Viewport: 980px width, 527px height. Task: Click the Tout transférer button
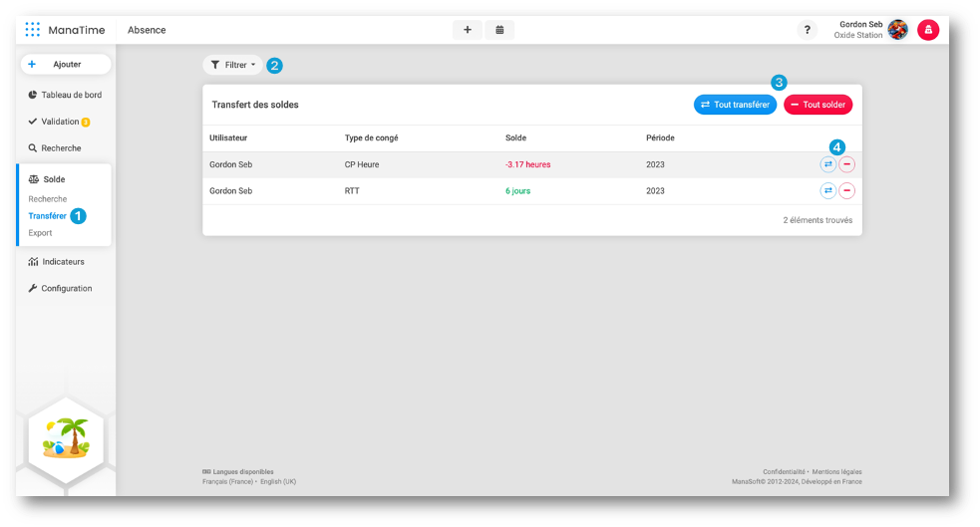point(735,104)
